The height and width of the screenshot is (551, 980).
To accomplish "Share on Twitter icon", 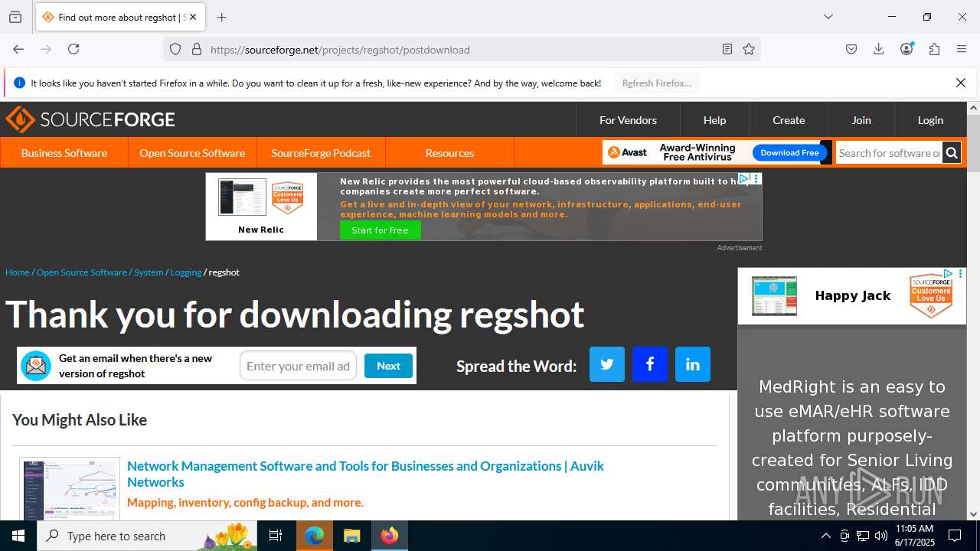I will [x=607, y=364].
